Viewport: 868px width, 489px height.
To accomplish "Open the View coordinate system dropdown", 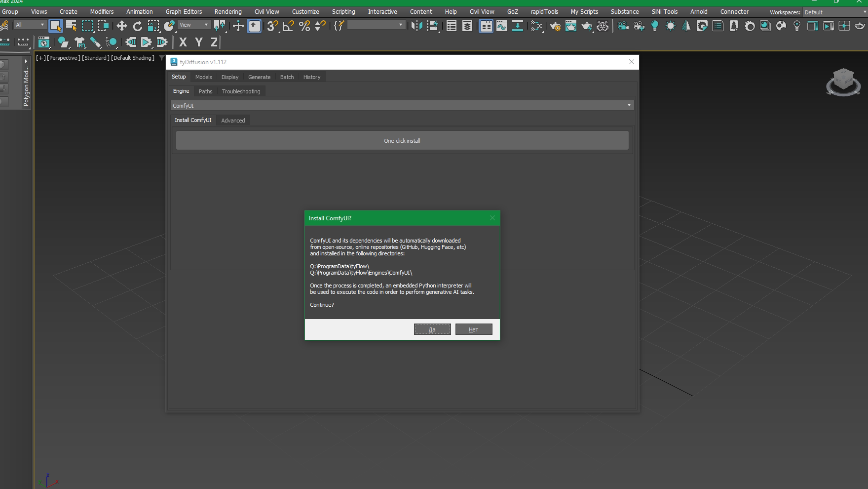I will [193, 25].
